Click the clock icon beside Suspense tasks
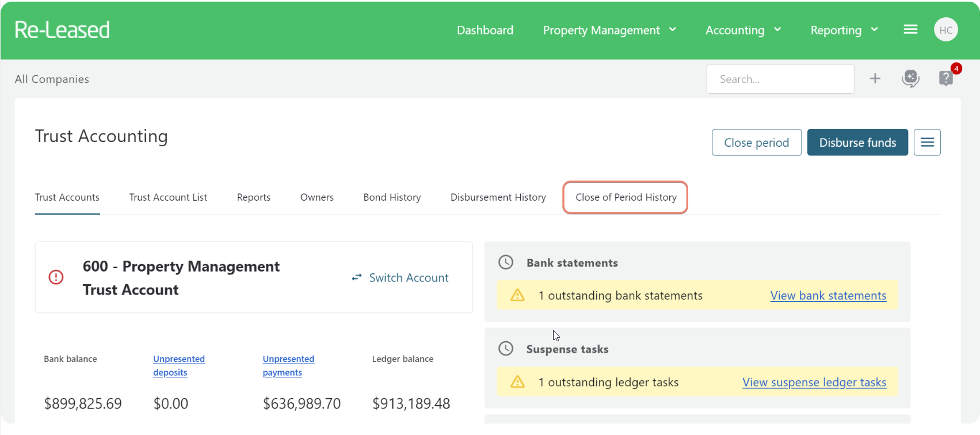980x435 pixels. tap(506, 349)
